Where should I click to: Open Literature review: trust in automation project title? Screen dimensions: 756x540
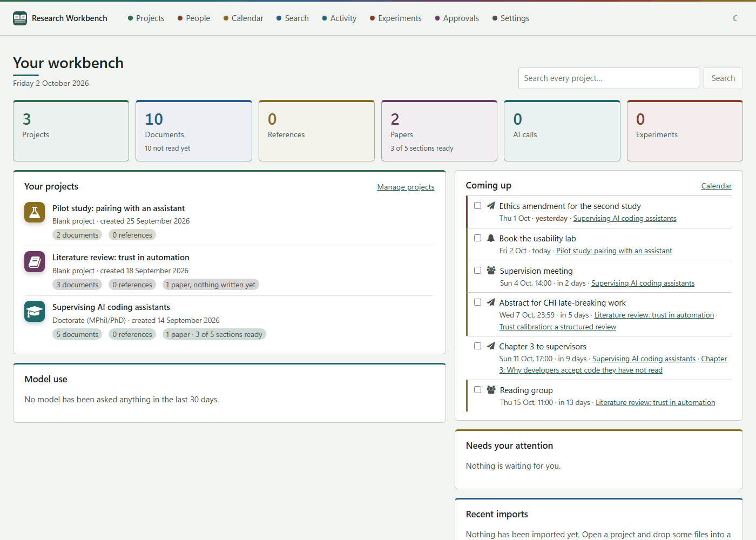pyautogui.click(x=121, y=258)
